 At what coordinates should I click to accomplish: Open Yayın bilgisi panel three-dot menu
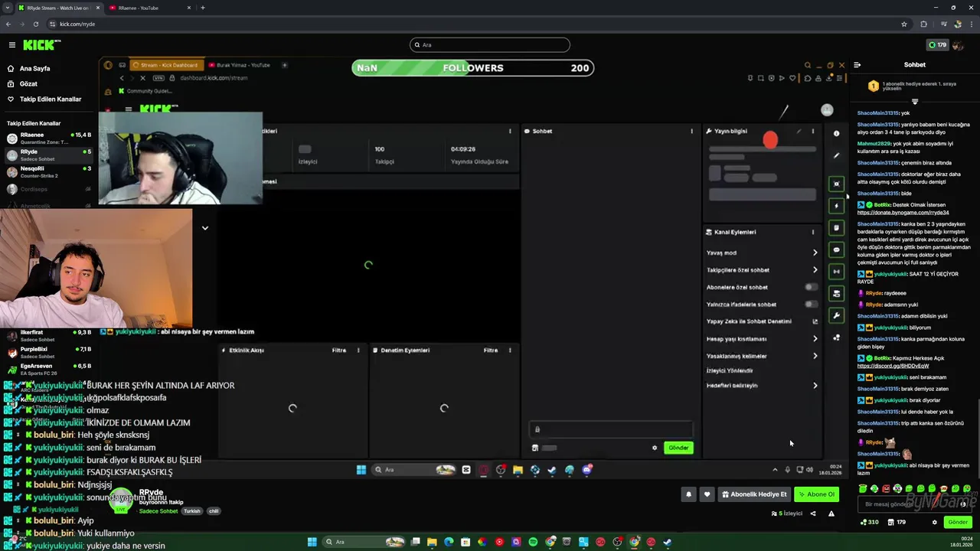click(x=813, y=131)
